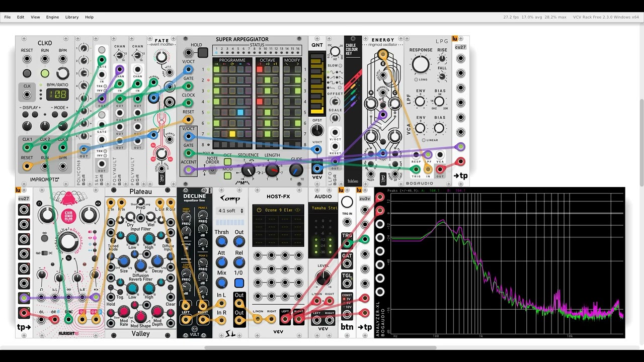The image size is (644, 362).
Task: Click the top E jack on Energy
Action: (x=383, y=54)
